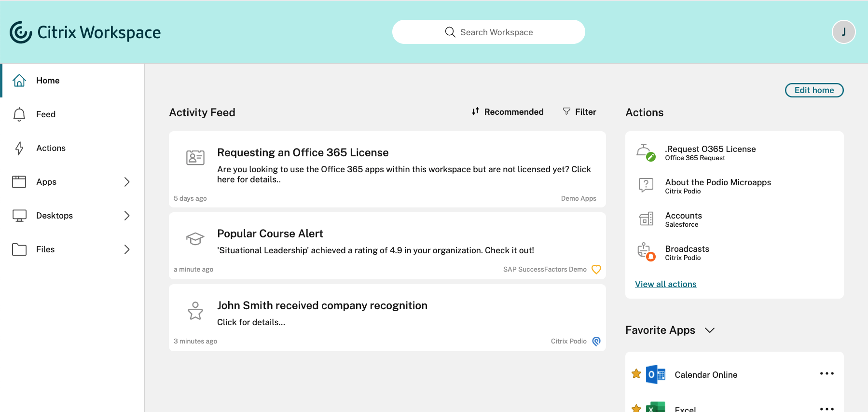Expand the Desktops submenu chevron

[127, 216]
